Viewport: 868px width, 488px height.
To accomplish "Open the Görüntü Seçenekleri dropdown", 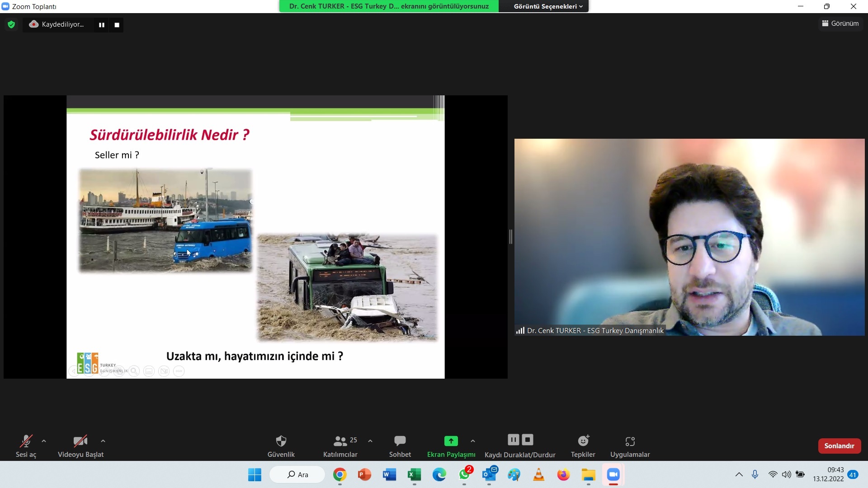I will (548, 6).
